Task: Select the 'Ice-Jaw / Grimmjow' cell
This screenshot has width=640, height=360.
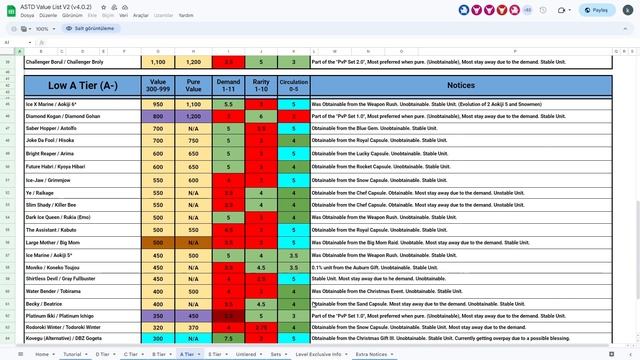Action: click(83, 180)
